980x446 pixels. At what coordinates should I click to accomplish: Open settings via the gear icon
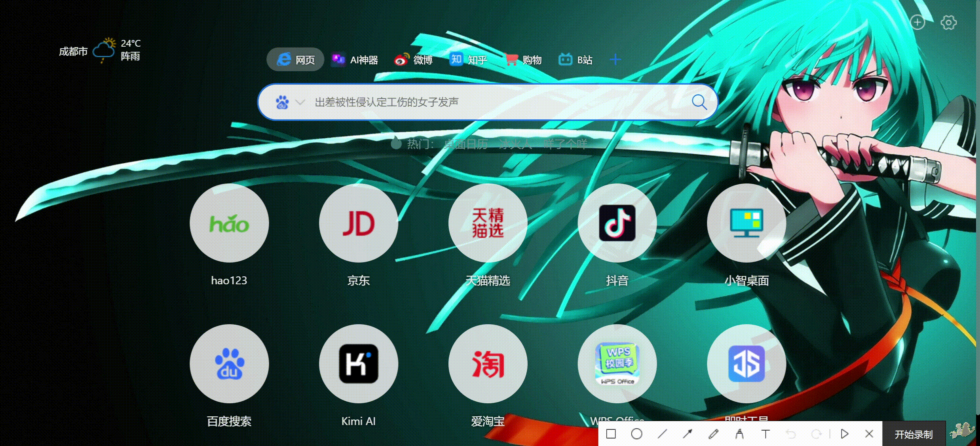tap(948, 23)
